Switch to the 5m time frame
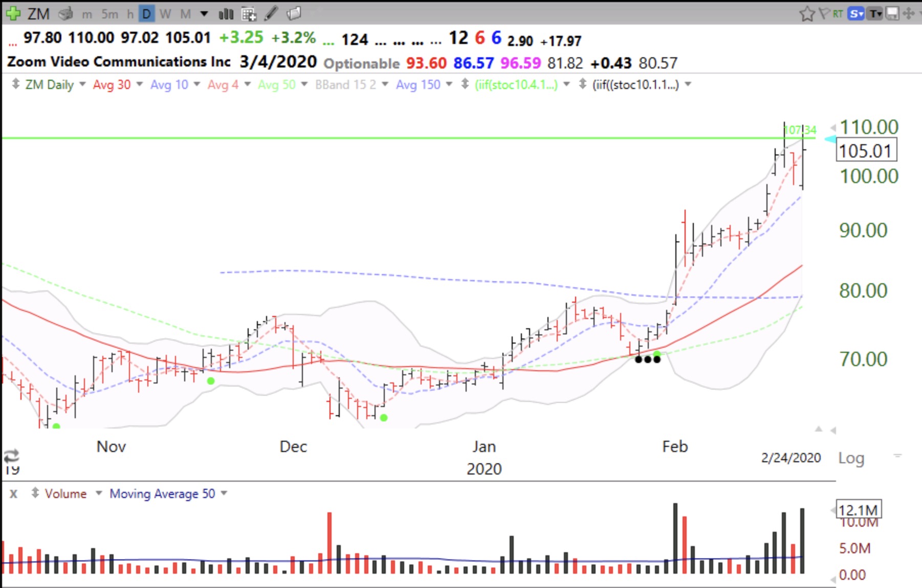 pos(109,14)
